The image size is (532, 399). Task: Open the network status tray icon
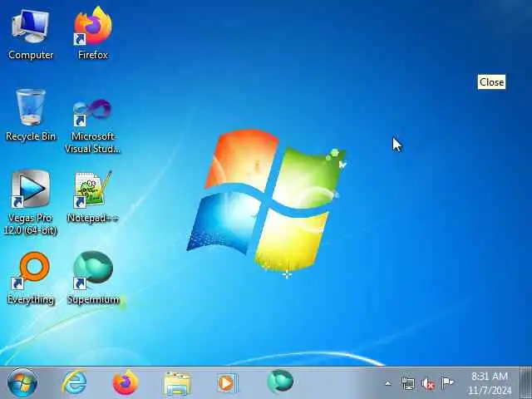pyautogui.click(x=408, y=384)
